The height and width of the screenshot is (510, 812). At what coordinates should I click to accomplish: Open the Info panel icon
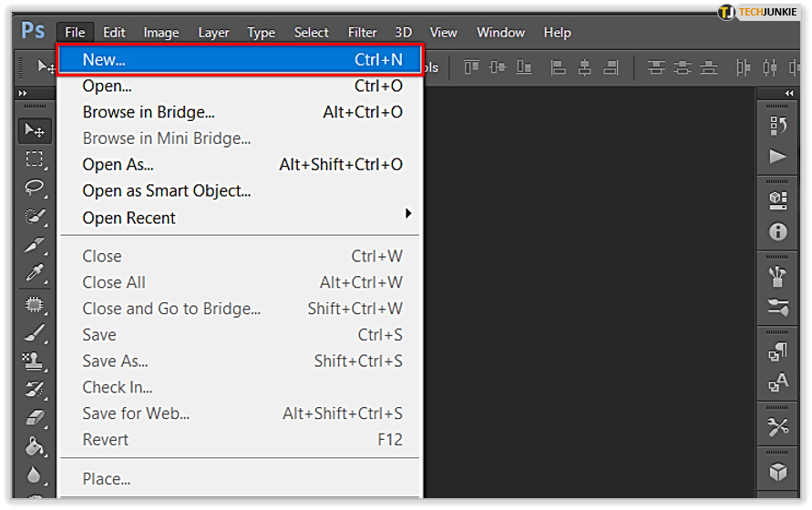pos(777,232)
